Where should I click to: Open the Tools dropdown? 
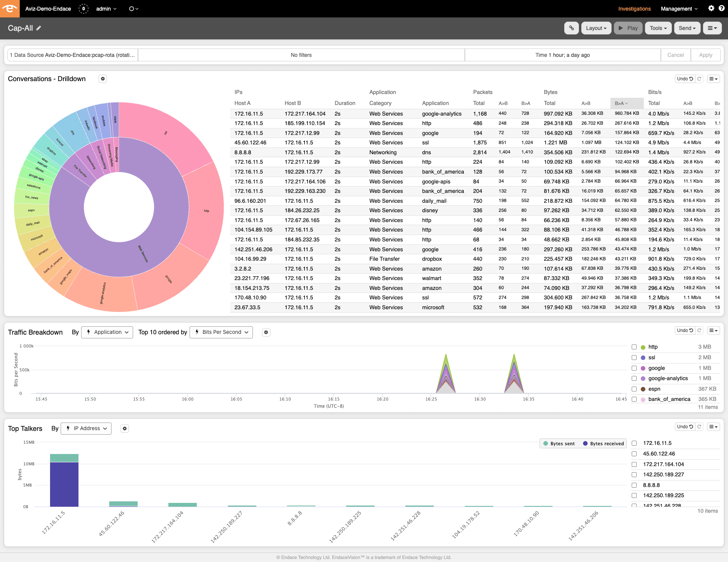pos(658,28)
